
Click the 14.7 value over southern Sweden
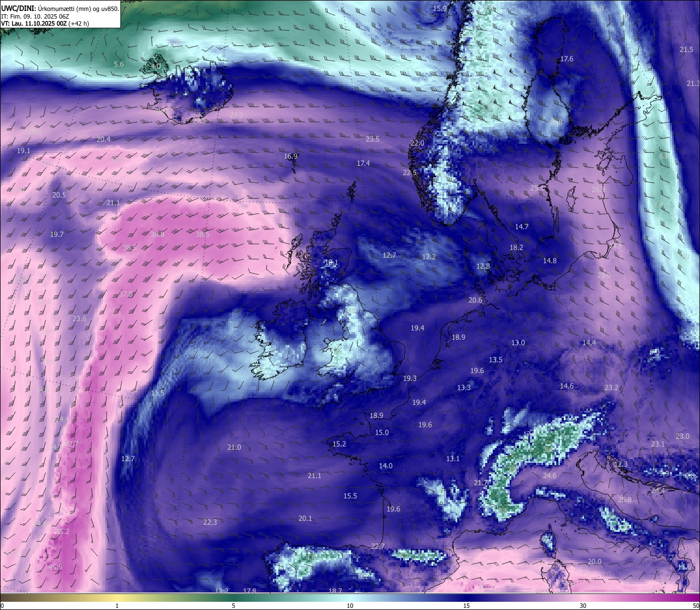[x=522, y=226]
